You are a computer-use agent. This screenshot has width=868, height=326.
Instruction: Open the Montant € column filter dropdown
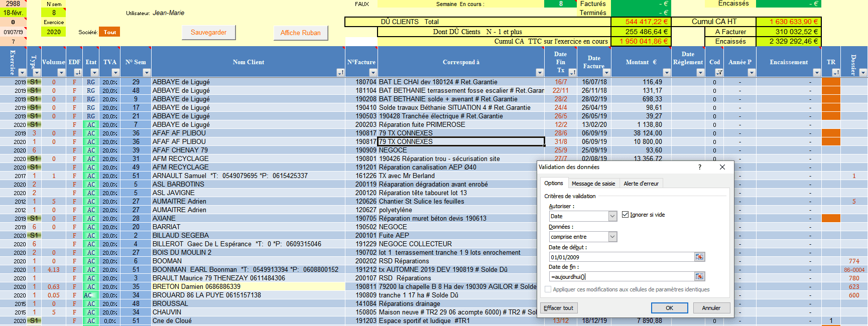667,73
